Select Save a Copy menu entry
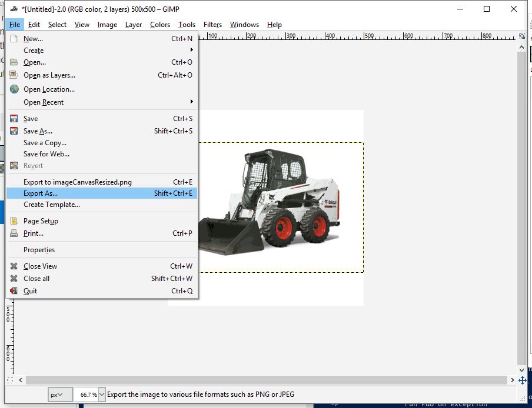 point(101,143)
